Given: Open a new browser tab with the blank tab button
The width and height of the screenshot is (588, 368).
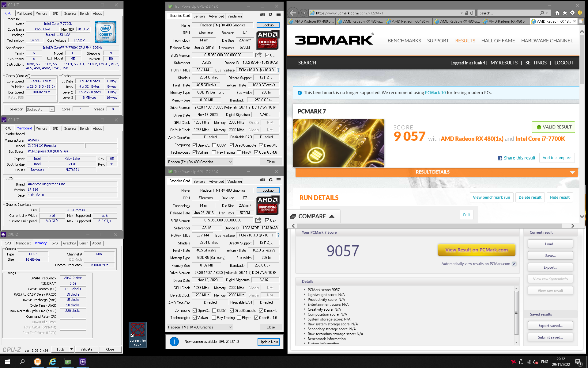Looking at the screenshot, I should (x=581, y=21).
